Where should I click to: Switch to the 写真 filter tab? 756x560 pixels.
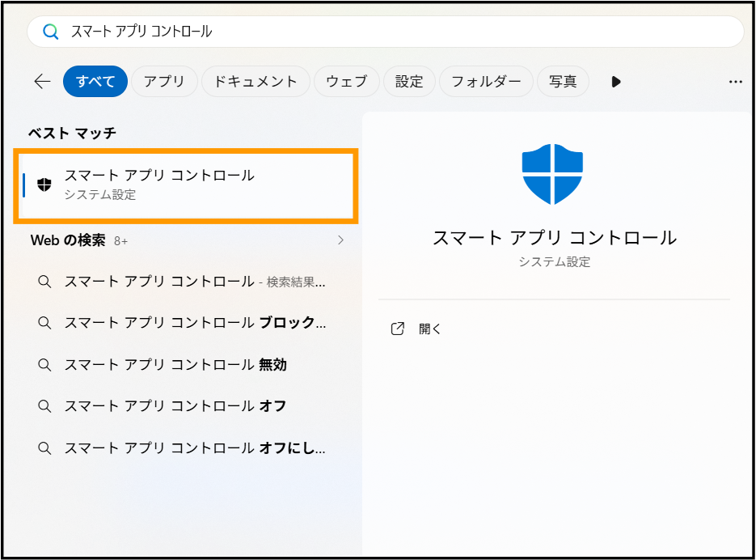[x=563, y=82]
